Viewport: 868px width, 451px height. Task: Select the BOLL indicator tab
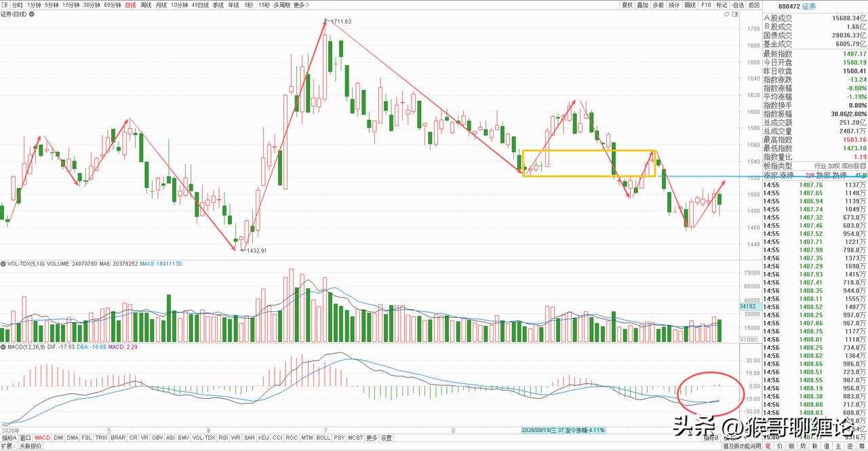tap(323, 438)
